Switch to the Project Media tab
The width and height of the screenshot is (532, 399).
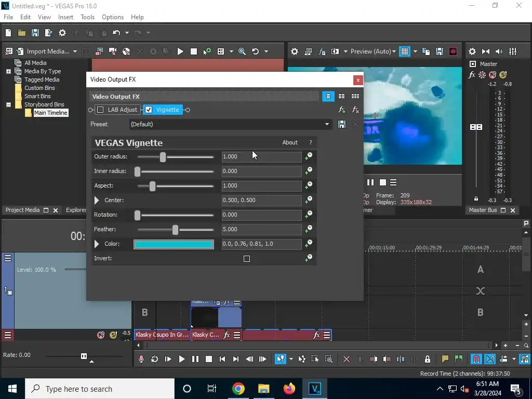pos(22,210)
